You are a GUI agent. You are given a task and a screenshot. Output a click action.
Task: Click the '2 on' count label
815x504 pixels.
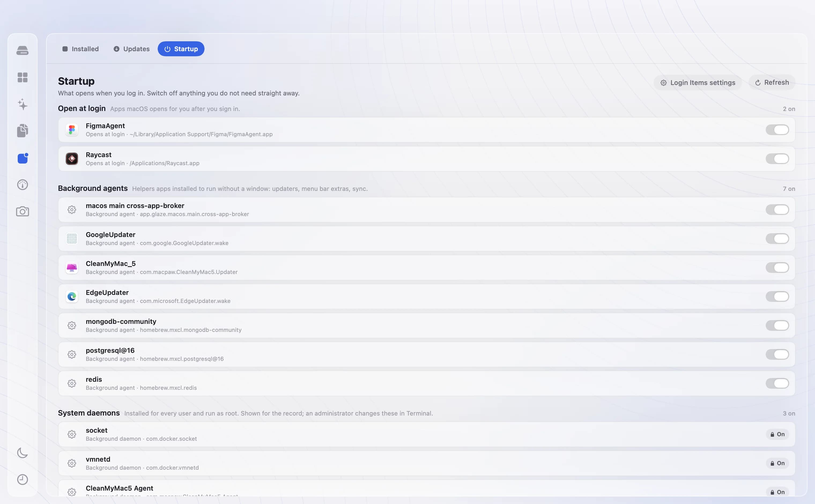pyautogui.click(x=789, y=109)
